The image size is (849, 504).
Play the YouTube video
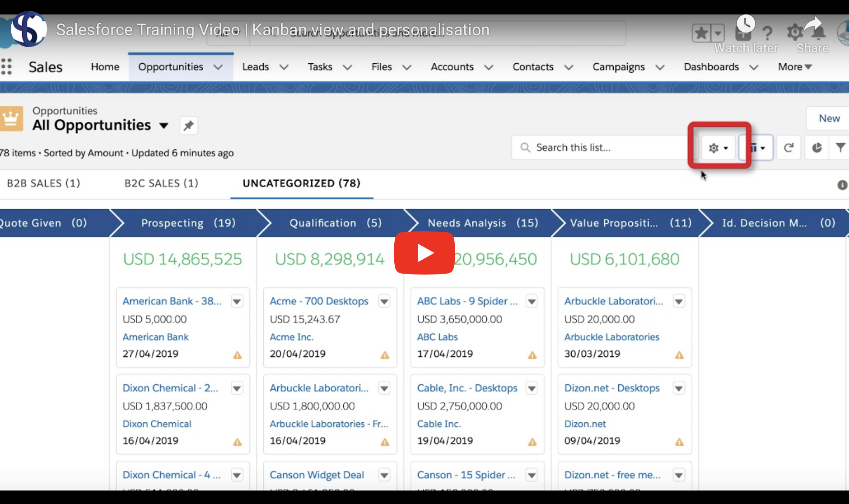(x=424, y=253)
